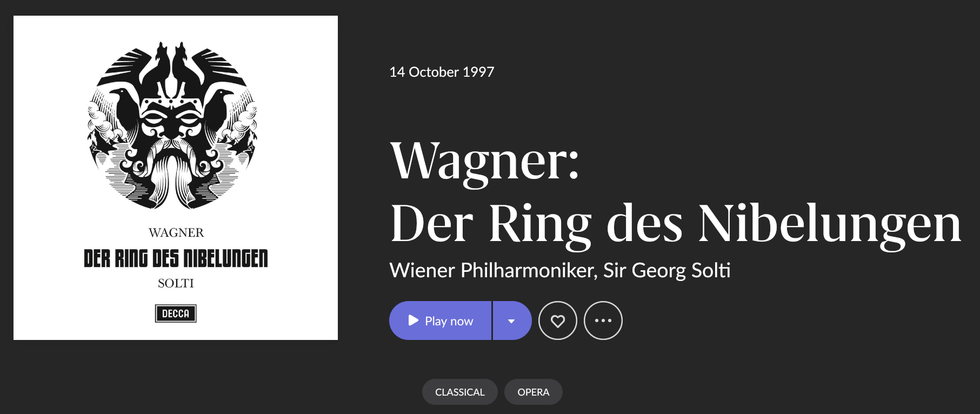Click the play triangle icon
The image size is (980, 414).
[x=414, y=320]
